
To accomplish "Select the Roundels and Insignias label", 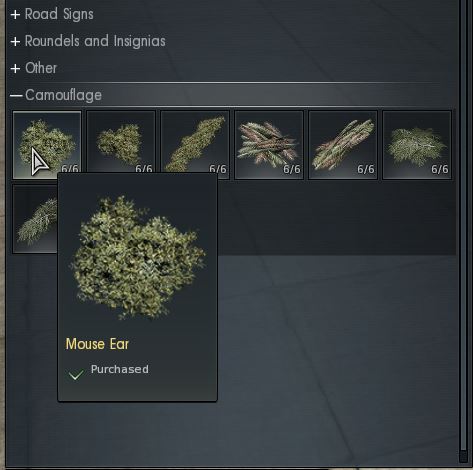I will tap(95, 41).
